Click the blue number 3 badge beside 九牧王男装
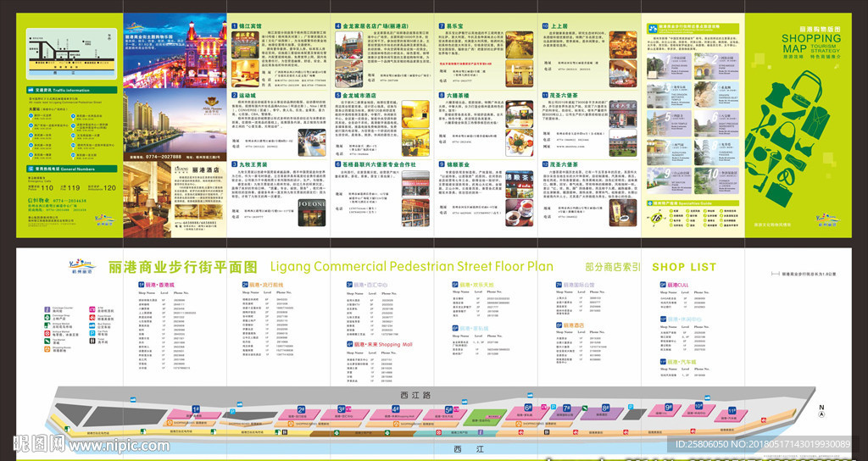 pyautogui.click(x=234, y=164)
